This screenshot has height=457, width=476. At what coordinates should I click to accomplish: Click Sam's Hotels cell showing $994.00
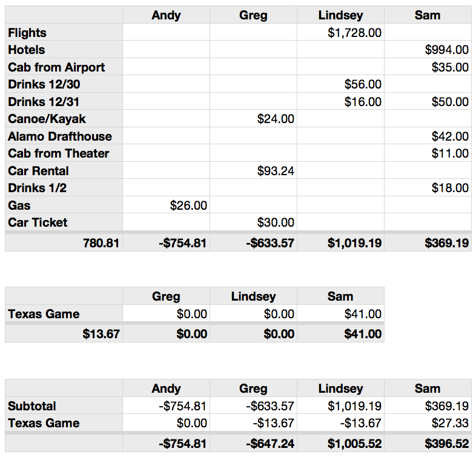[x=428, y=49]
